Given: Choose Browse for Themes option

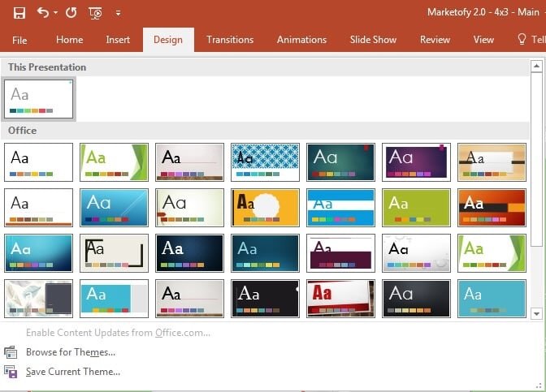Looking at the screenshot, I should click(70, 352).
